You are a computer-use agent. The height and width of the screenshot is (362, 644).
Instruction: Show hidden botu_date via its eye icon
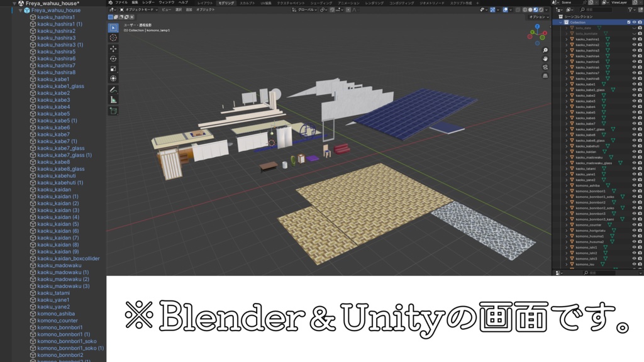[634, 28]
